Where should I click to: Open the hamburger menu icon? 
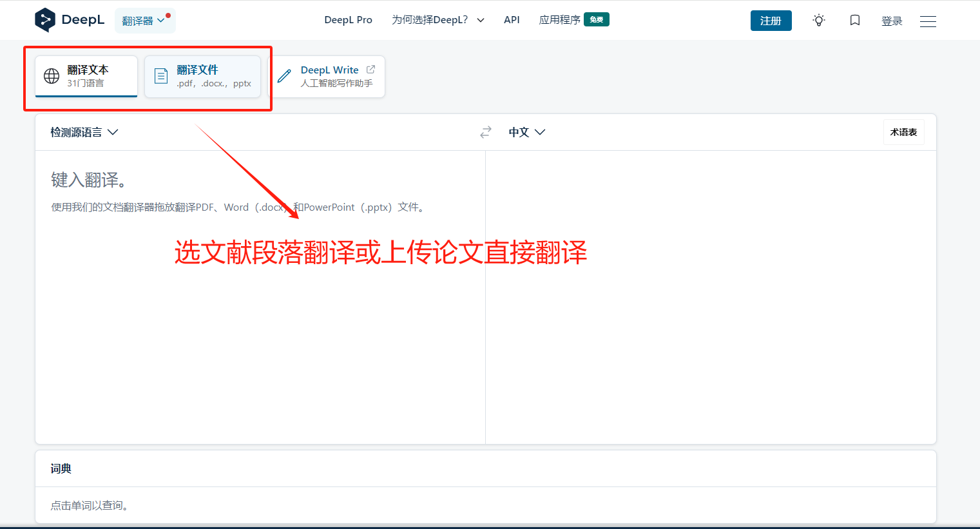click(x=928, y=21)
